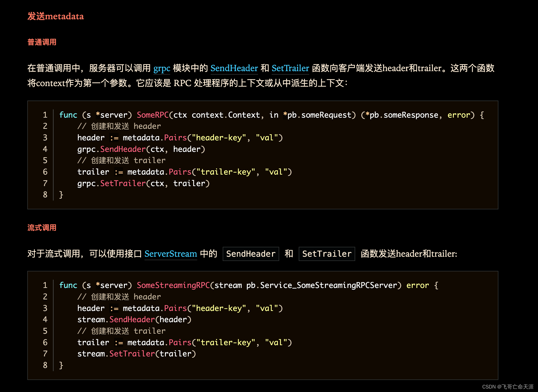Viewport: 538px width, 392px height.
Task: Click "header-key" string in second code block
Action: pos(219,308)
